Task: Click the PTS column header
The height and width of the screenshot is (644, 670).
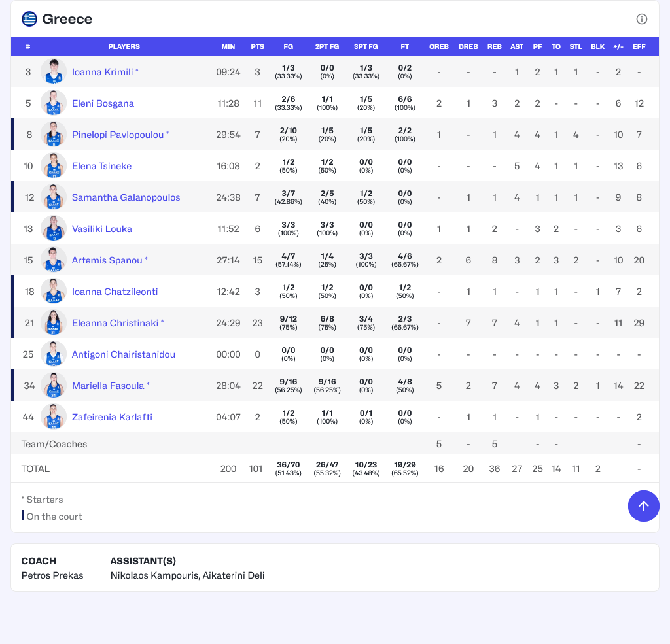Action: tap(257, 47)
